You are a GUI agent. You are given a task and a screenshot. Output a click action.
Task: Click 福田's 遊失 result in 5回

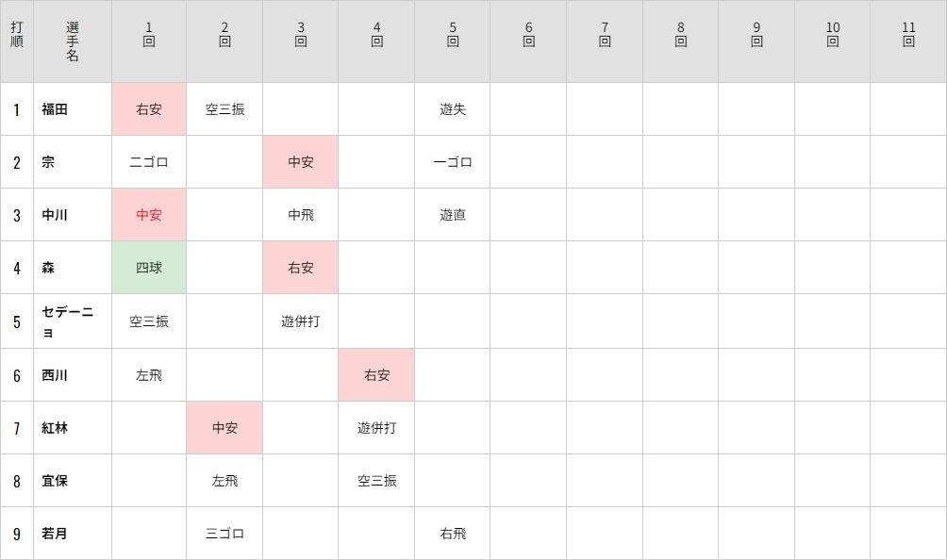pos(453,109)
